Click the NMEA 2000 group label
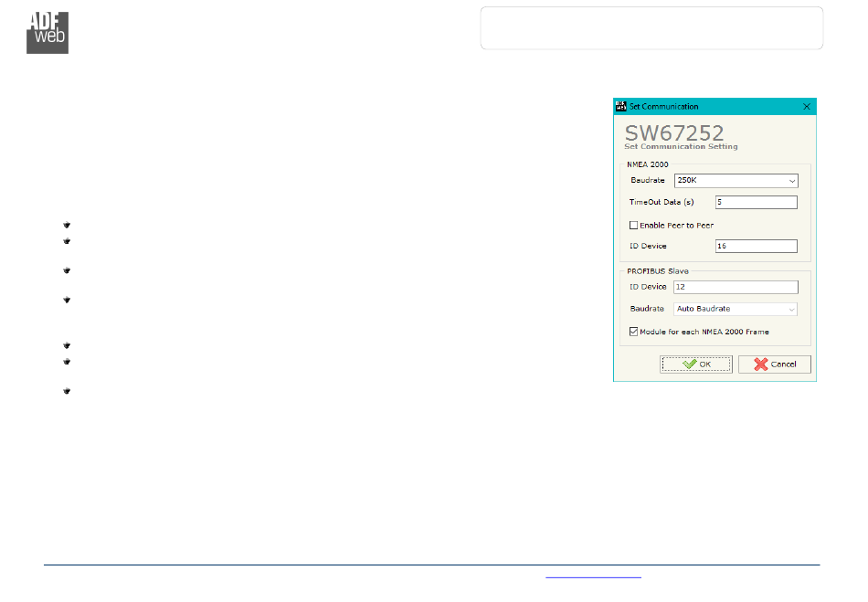This screenshot has width=868, height=602. coord(648,164)
